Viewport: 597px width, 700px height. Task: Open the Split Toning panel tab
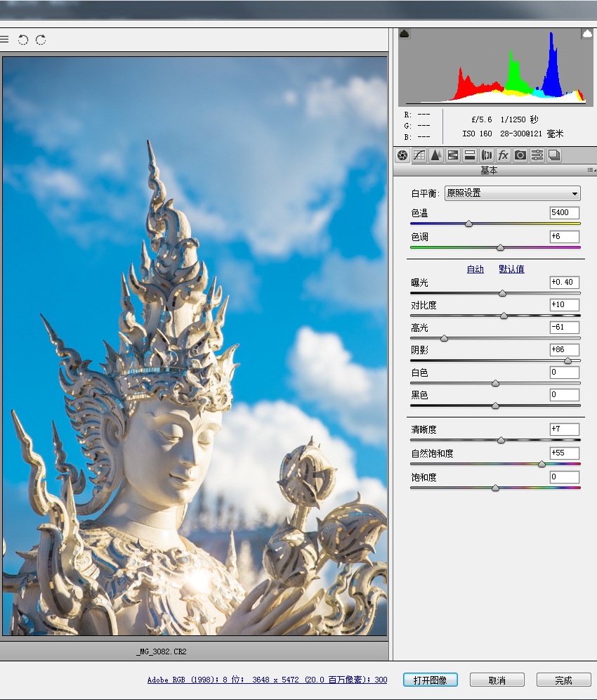(470, 155)
